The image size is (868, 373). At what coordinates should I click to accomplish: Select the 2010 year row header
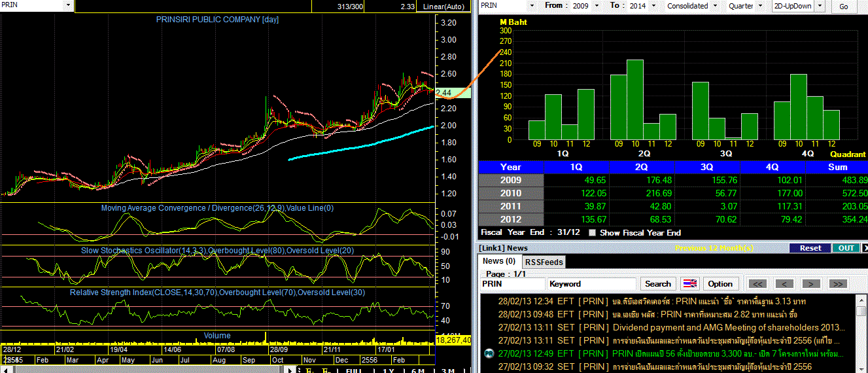pyautogui.click(x=511, y=193)
